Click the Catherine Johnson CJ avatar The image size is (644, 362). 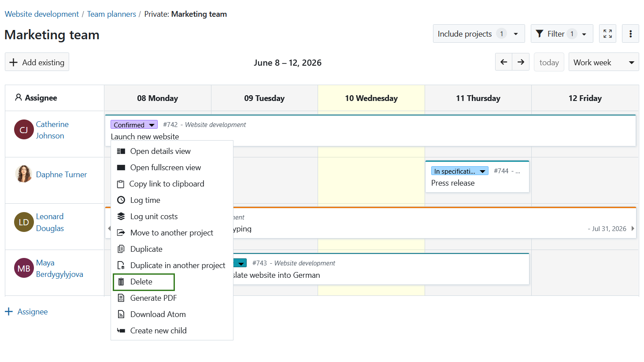point(24,130)
